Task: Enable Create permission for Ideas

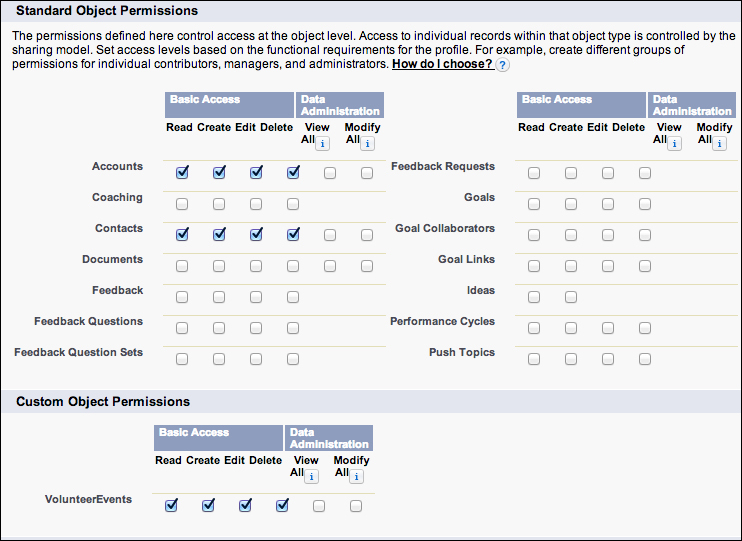Action: (571, 297)
